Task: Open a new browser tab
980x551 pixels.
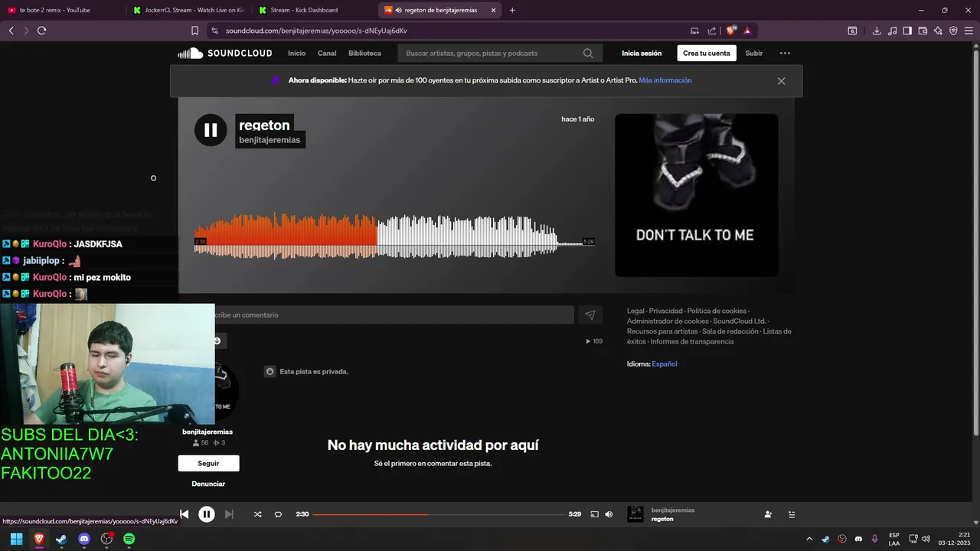Action: pyautogui.click(x=512, y=10)
